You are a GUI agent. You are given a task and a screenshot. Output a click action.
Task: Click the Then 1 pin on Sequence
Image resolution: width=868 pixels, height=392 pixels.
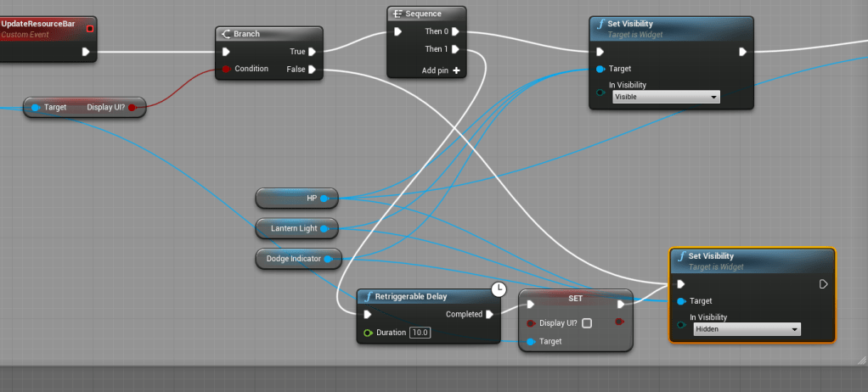pos(456,49)
